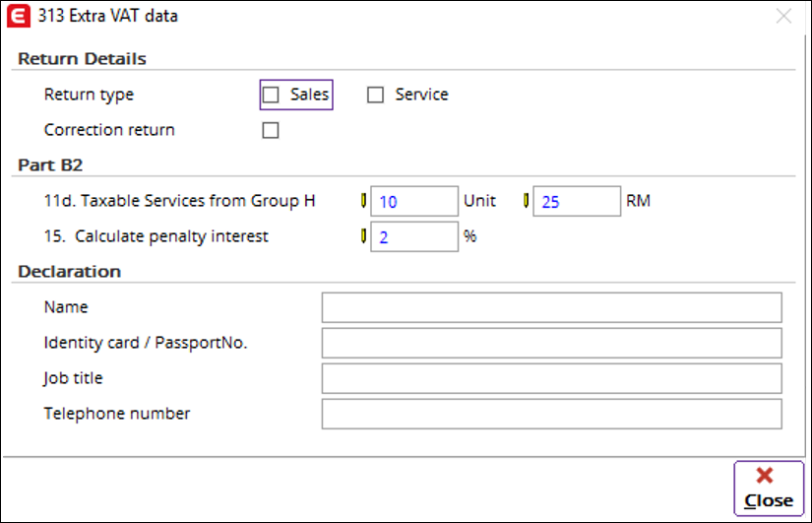Image resolution: width=812 pixels, height=523 pixels.
Task: Tick the Sales return type checkbox
Action: point(271,96)
